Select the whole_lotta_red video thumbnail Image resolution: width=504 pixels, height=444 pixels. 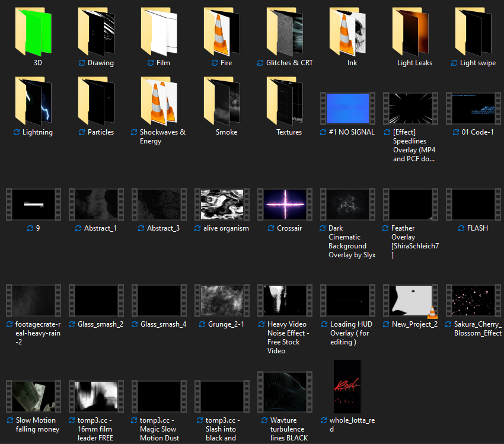pyautogui.click(x=347, y=386)
